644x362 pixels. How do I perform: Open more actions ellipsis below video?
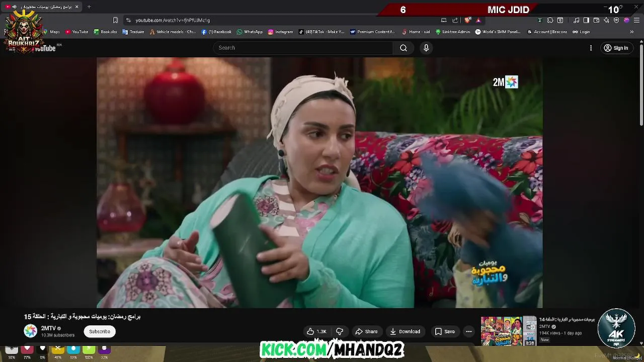[469, 331]
